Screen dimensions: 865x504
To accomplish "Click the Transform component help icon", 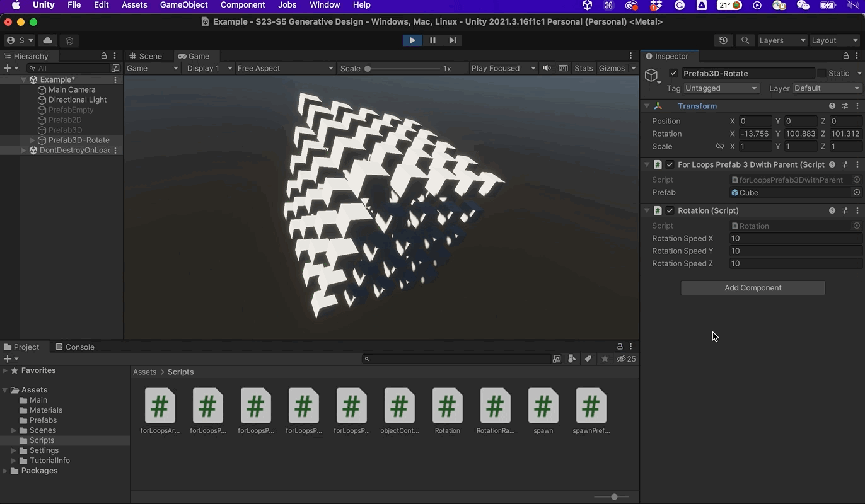I will coord(832,106).
